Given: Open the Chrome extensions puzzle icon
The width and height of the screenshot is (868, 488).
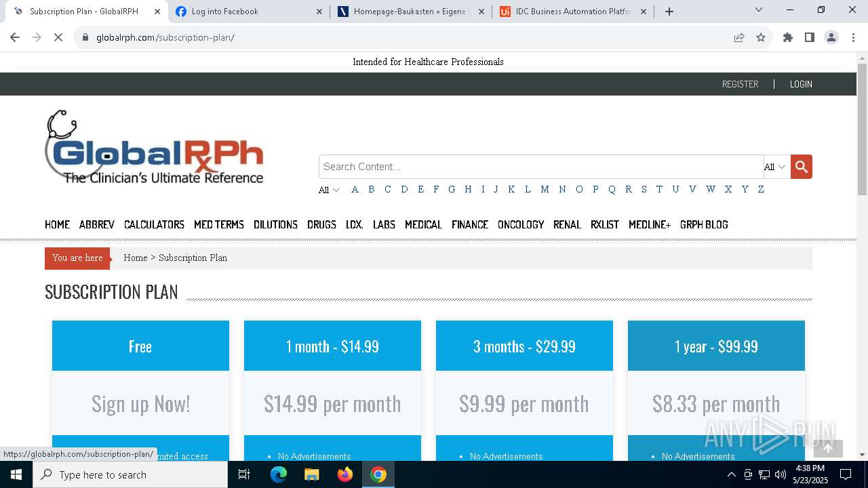Looking at the screenshot, I should 787,37.
